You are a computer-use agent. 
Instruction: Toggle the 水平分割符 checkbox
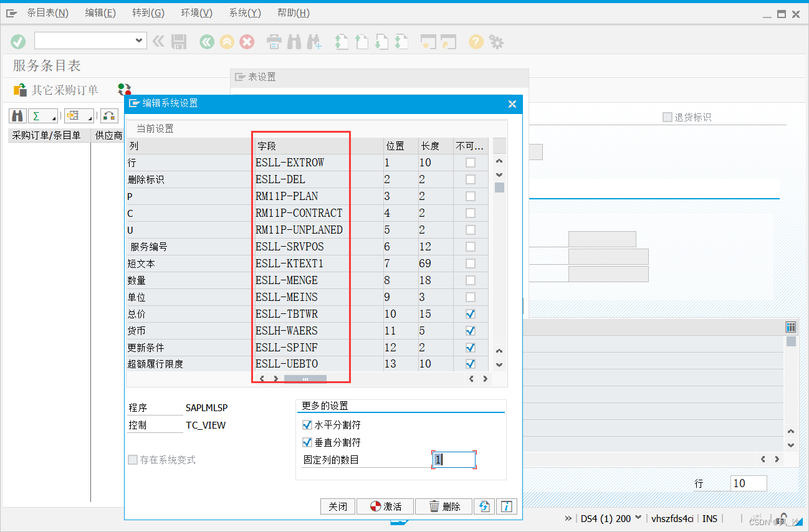click(x=307, y=425)
